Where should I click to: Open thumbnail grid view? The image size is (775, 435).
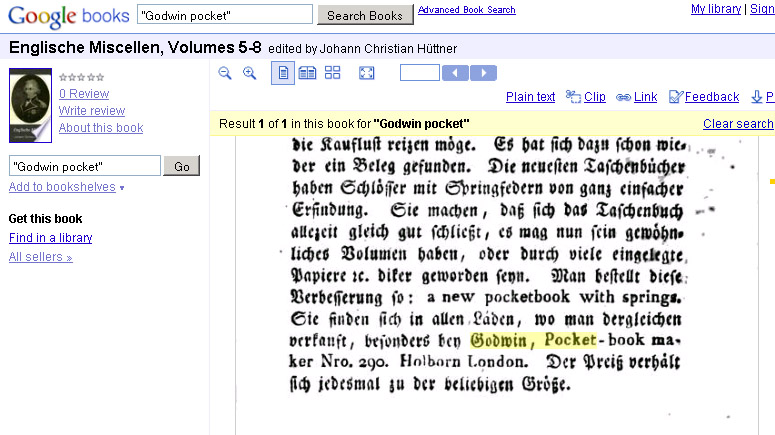[333, 73]
